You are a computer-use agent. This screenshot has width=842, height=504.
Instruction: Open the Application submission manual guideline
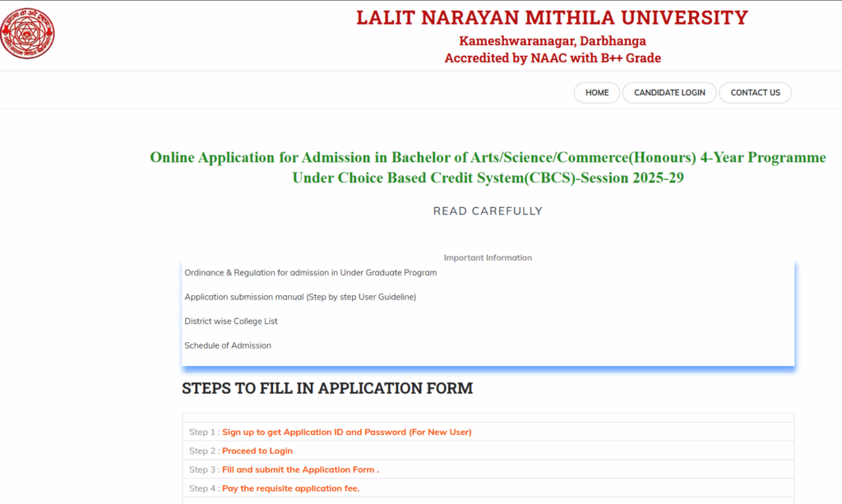[x=300, y=297]
